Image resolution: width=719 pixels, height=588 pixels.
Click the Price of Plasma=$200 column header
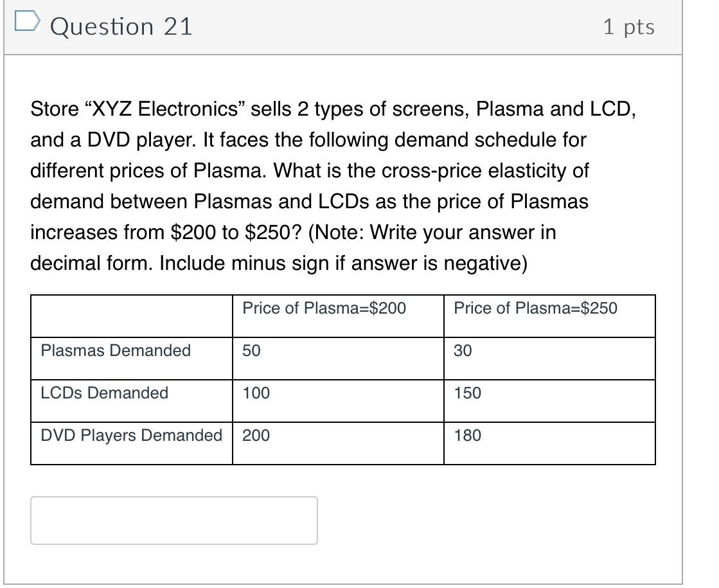coord(324,308)
